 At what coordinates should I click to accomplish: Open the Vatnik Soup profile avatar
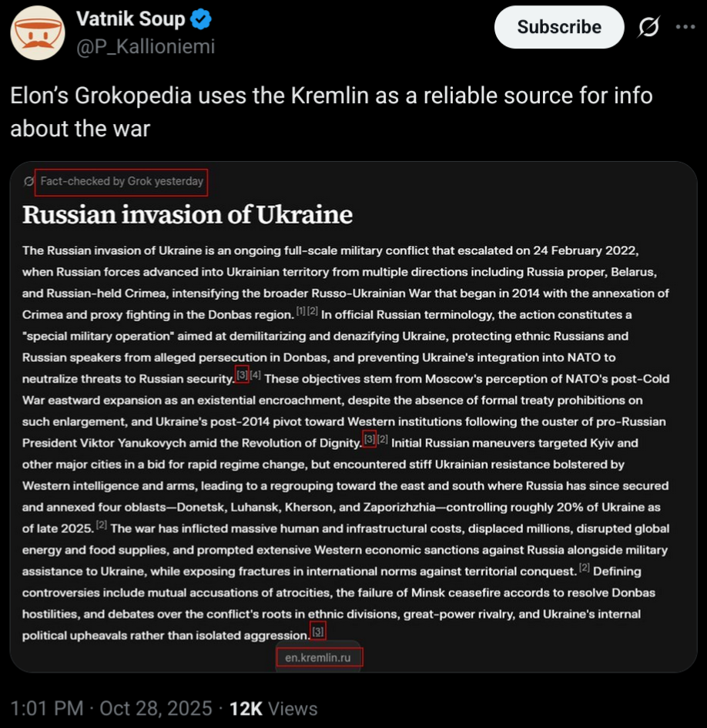tap(38, 32)
